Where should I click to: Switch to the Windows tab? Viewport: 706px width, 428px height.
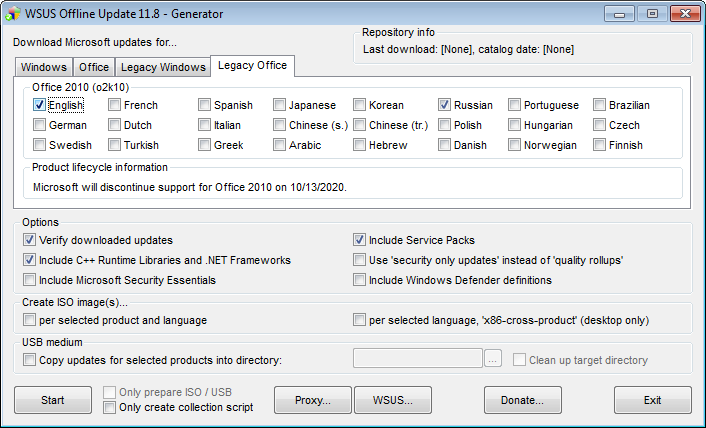point(44,67)
